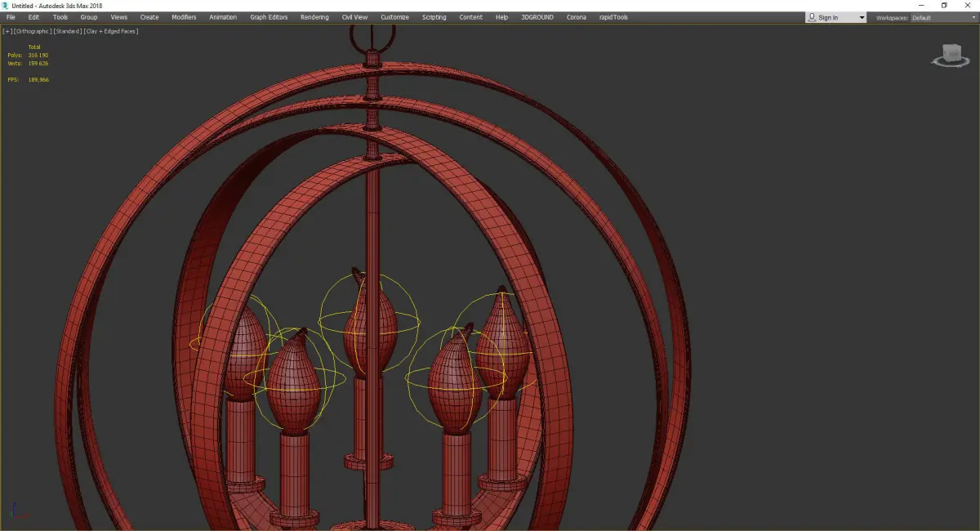
Task: Open the Modifiers menu
Action: pyautogui.click(x=184, y=17)
